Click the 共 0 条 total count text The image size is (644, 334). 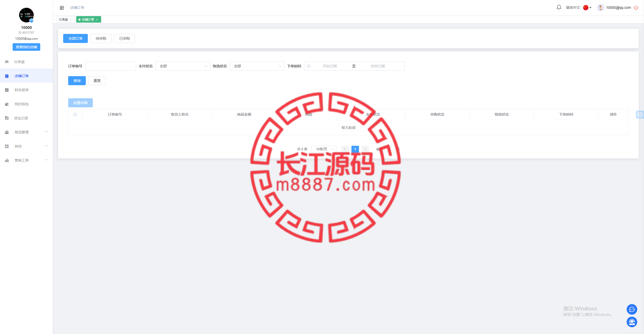[x=302, y=149]
